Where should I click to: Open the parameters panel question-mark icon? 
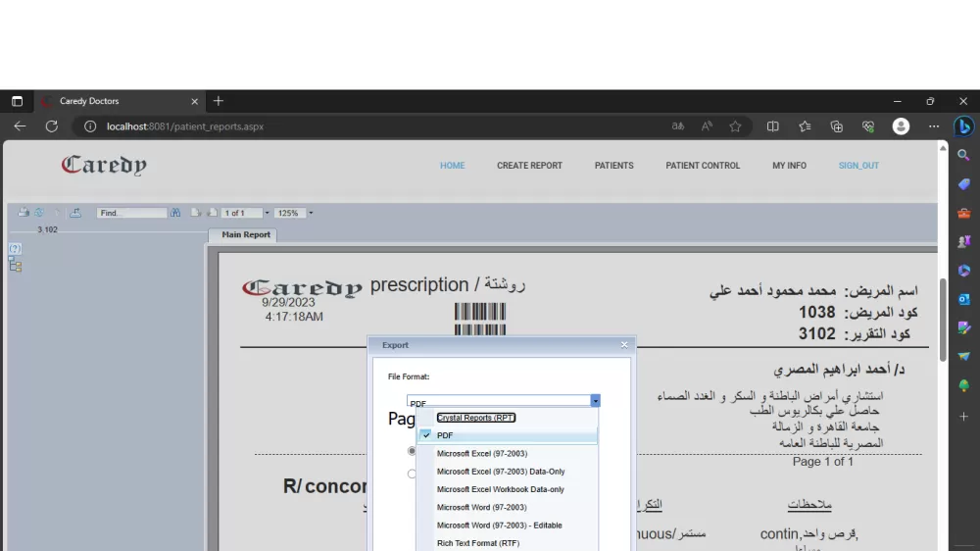pos(16,249)
